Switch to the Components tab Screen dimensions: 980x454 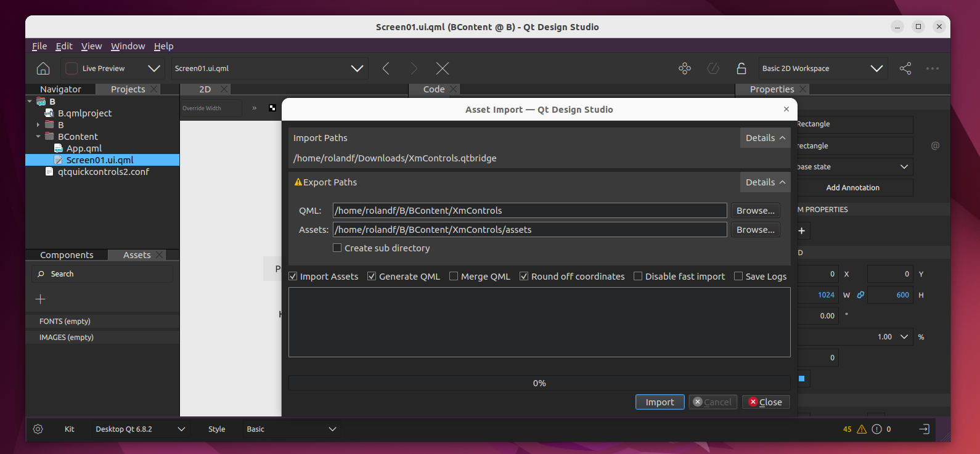pos(67,255)
